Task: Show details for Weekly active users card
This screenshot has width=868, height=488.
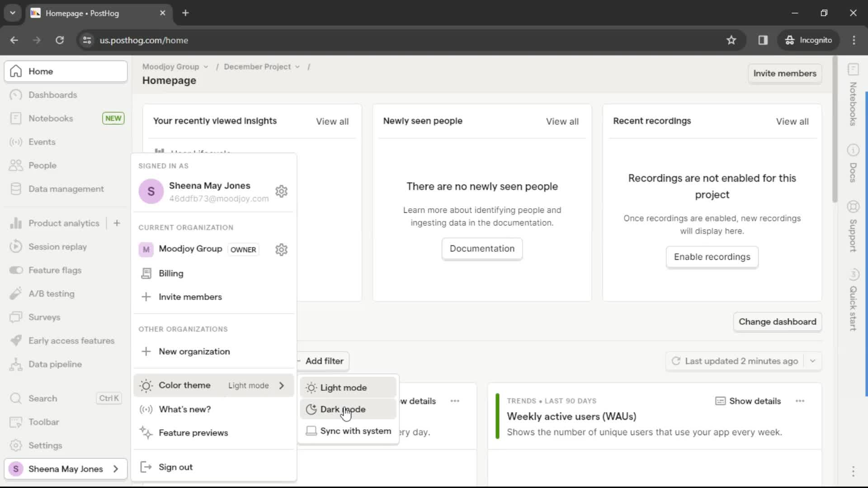Action: pos(748,401)
